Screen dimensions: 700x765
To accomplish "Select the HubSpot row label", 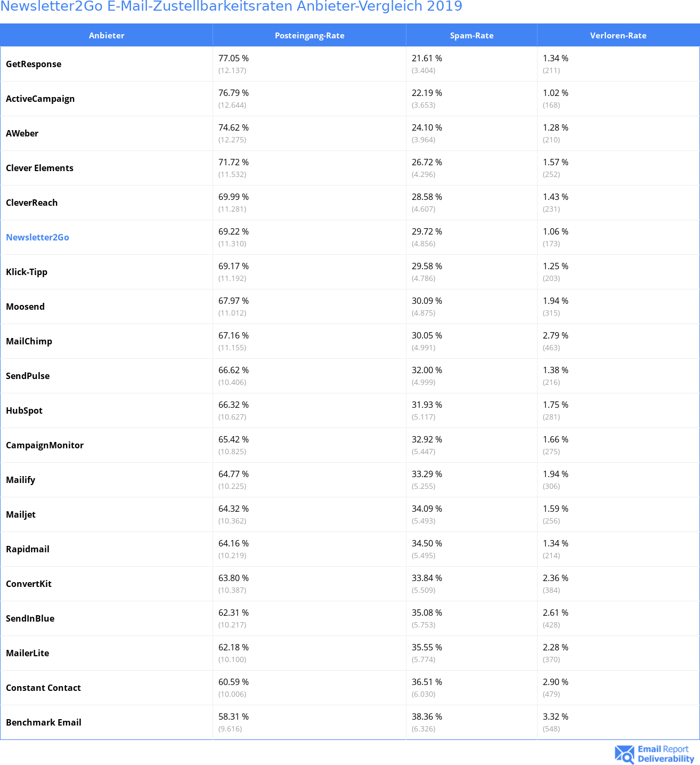I will [24, 411].
